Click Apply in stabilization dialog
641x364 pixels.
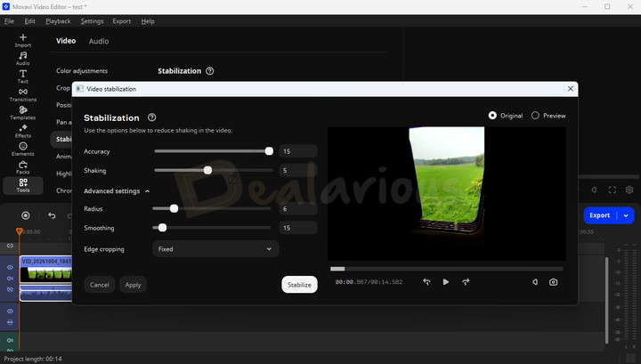coord(133,284)
